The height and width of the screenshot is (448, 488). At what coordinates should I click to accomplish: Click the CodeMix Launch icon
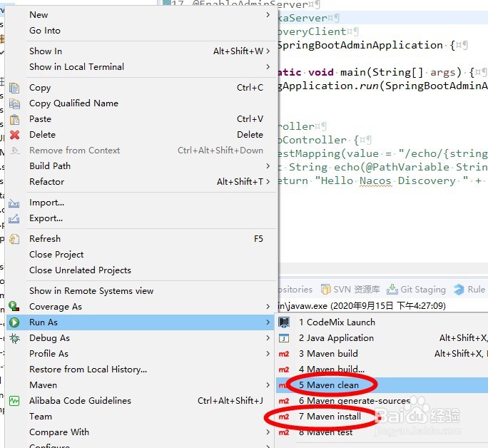pyautogui.click(x=284, y=322)
